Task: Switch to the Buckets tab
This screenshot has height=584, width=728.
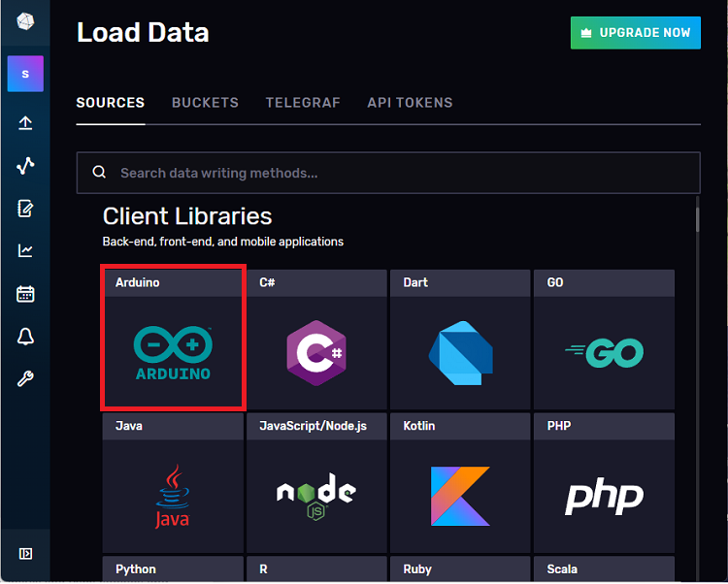Action: [205, 103]
